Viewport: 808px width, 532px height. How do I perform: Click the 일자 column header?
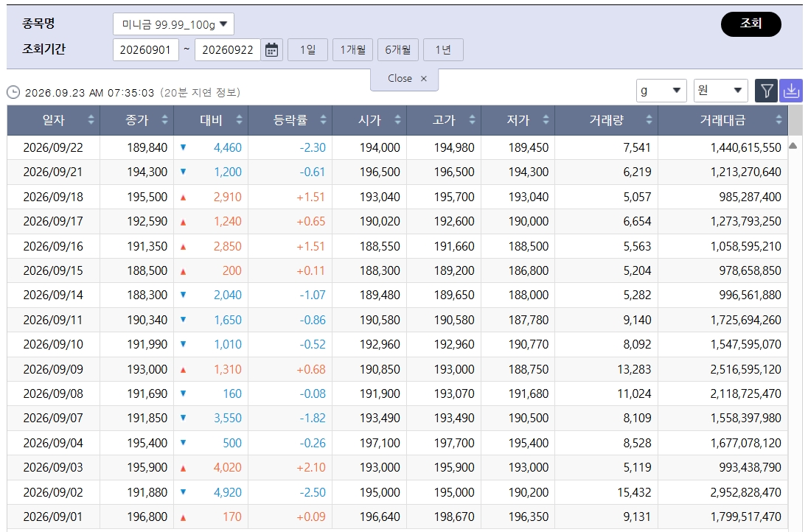click(54, 120)
